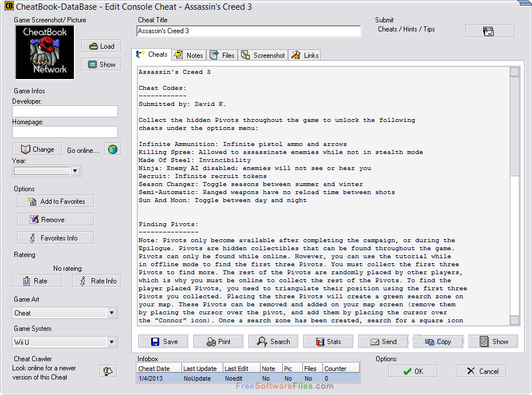Screen dimensions: 532x395
Task: Click the Developer input field
Action: tap(65, 112)
